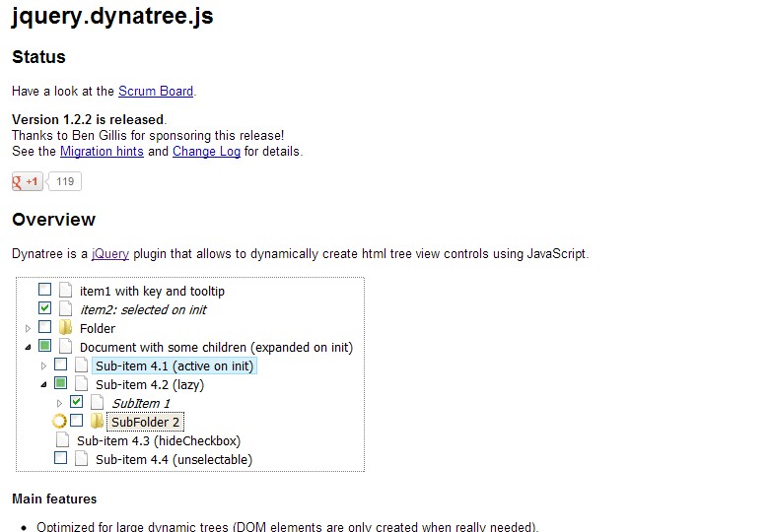
Task: Click the Google +1 button icon
Action: [x=26, y=181]
